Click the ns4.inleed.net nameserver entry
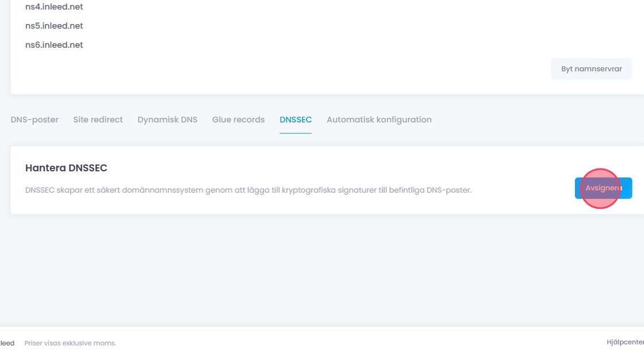644x360 pixels. coord(54,7)
